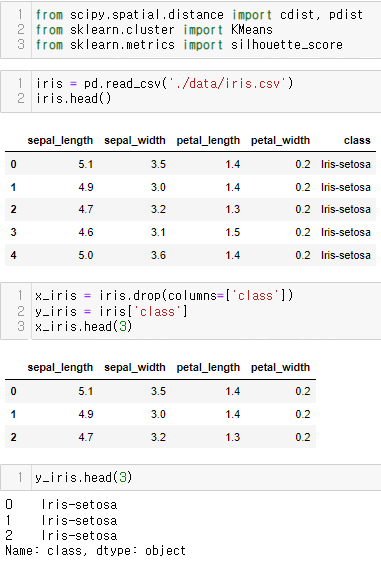The height and width of the screenshot is (564, 381).
Task: Click sepal_width header in the x_iris.head(3) output table
Action: (135, 367)
